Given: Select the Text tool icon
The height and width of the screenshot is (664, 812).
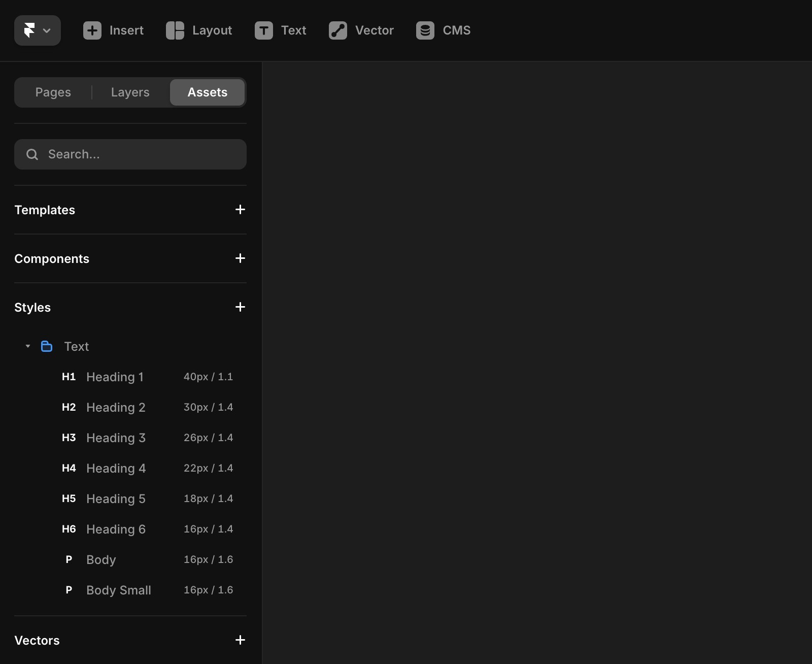Looking at the screenshot, I should pos(264,30).
